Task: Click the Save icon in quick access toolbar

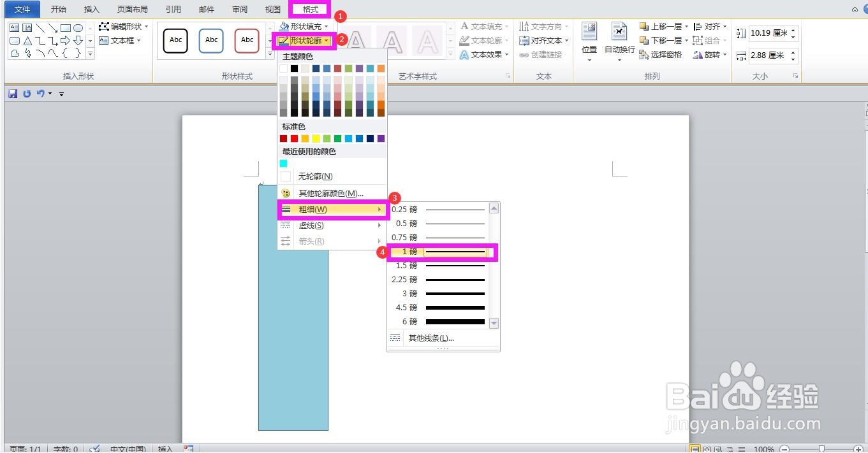Action: (x=13, y=94)
